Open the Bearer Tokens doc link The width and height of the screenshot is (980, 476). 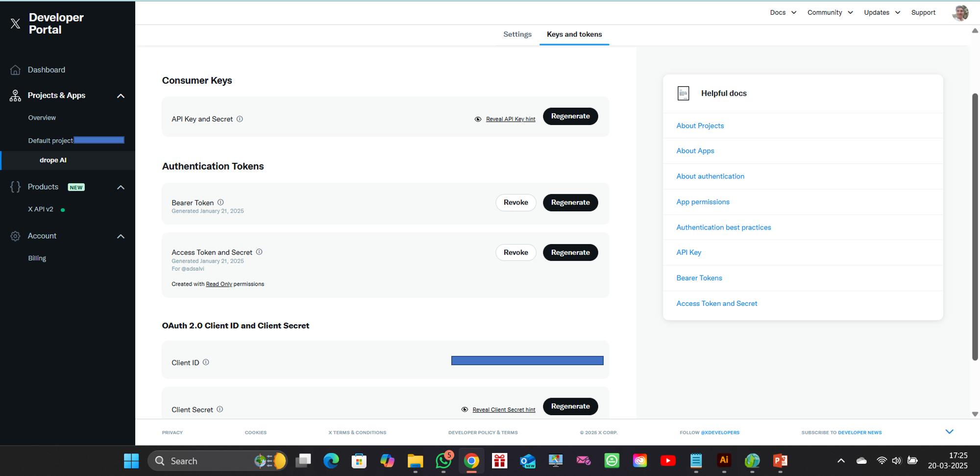[x=699, y=278]
